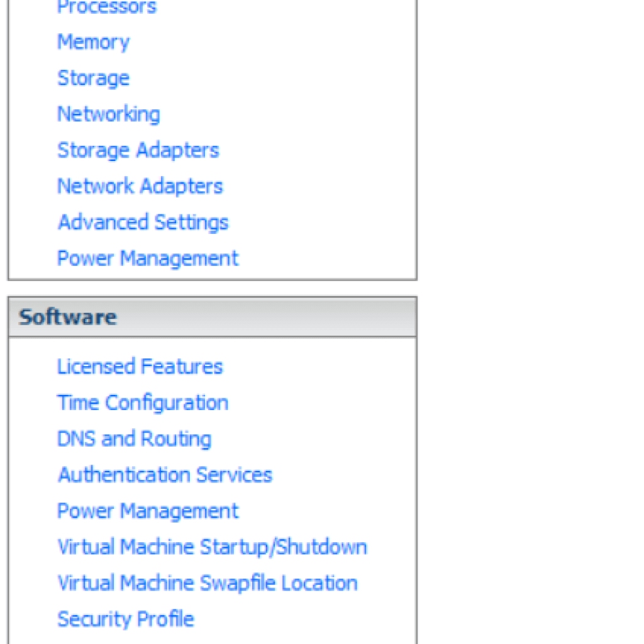
Task: Configure DNS and Routing
Action: 134,438
